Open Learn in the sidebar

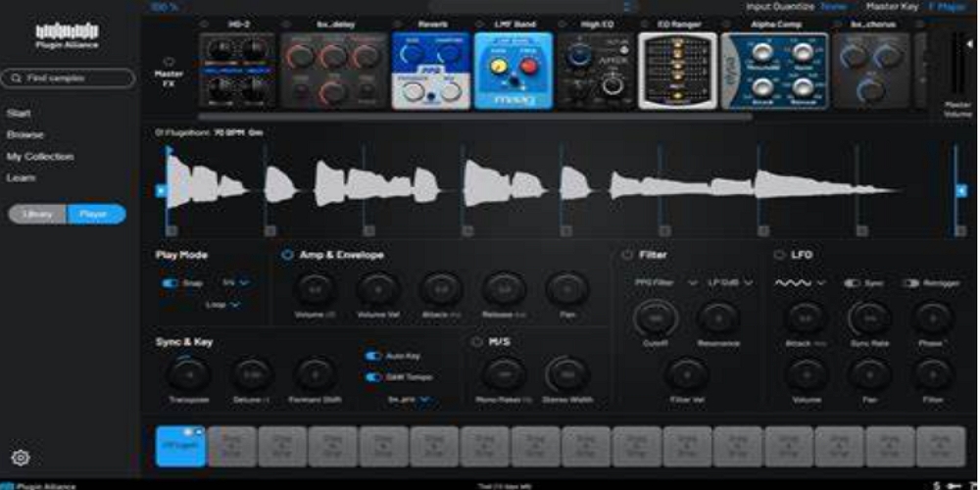tap(21, 178)
